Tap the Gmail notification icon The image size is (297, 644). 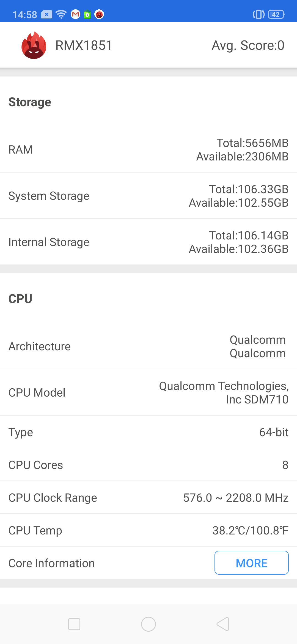tap(75, 14)
